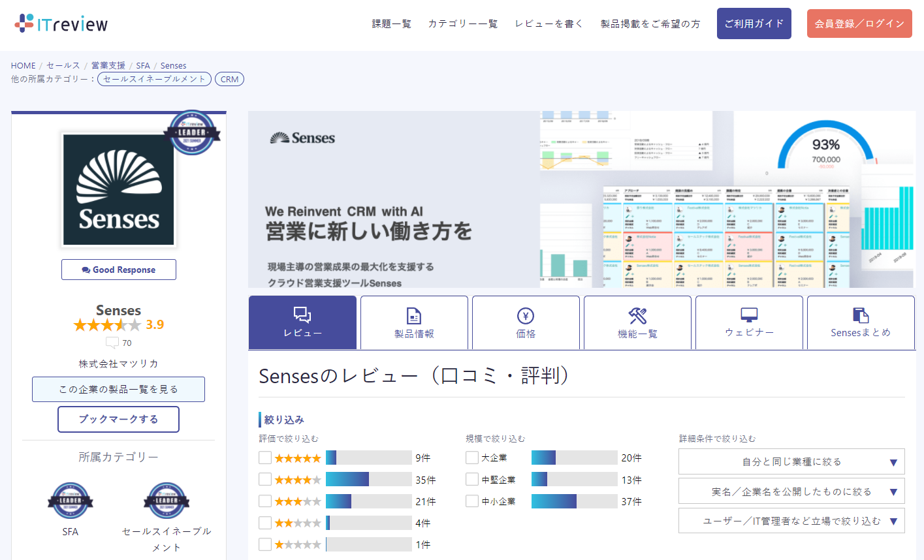Click the 中小企業 37件 distribution bar
This screenshot has width=924, height=560.
575,501
